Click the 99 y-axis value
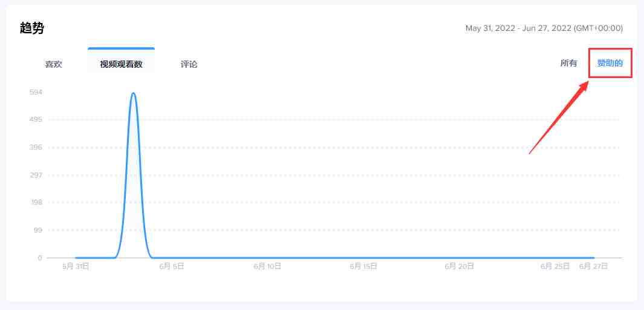Image resolution: width=644 pixels, height=310 pixels. tap(37, 230)
